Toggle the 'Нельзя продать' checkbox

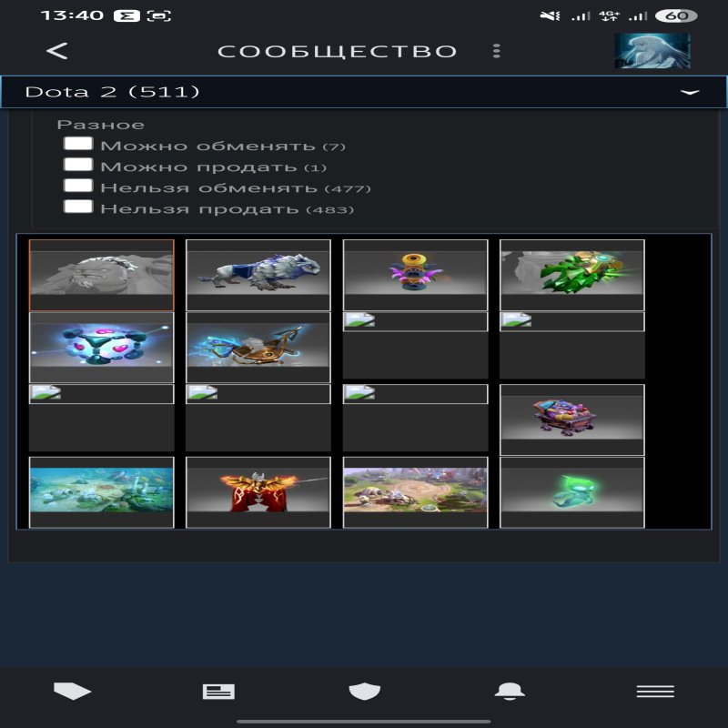point(78,207)
